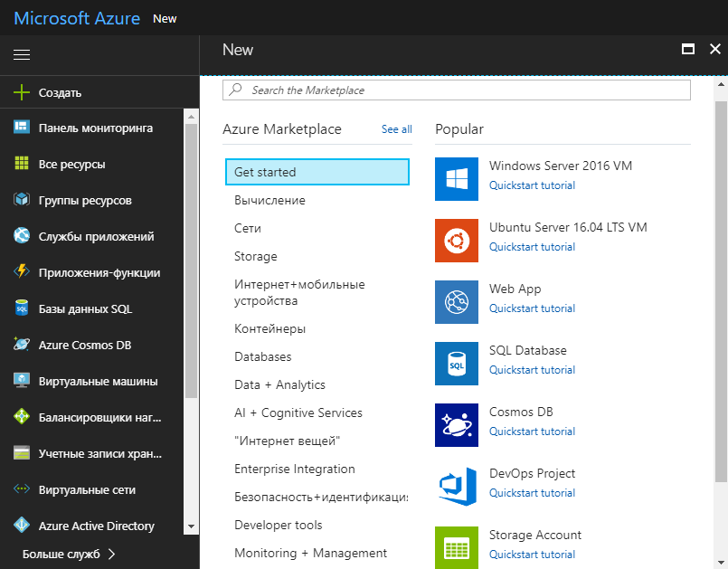728x569 pixels.
Task: Click the SQL Database tile icon
Action: click(x=457, y=364)
